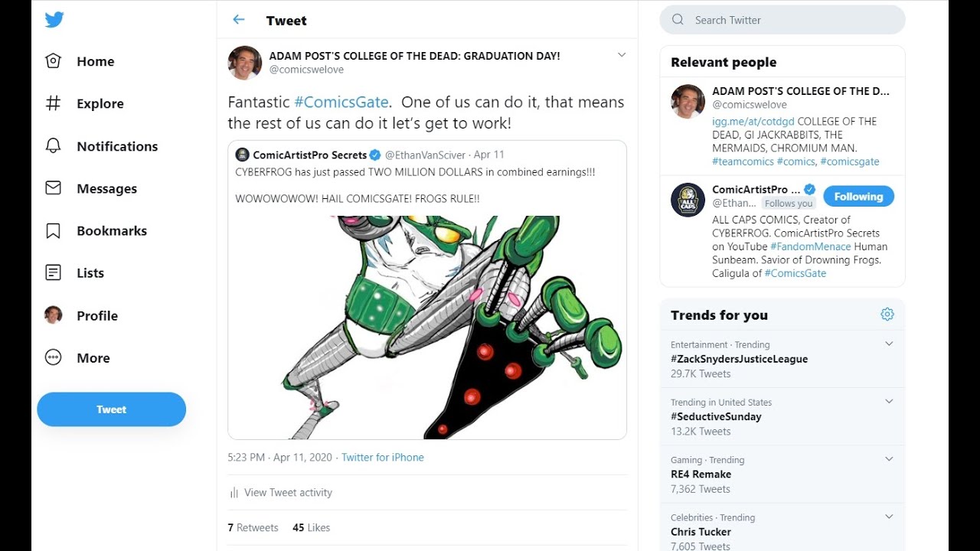The width and height of the screenshot is (980, 551).
Task: Go to Home in sidebar
Action: coord(95,61)
